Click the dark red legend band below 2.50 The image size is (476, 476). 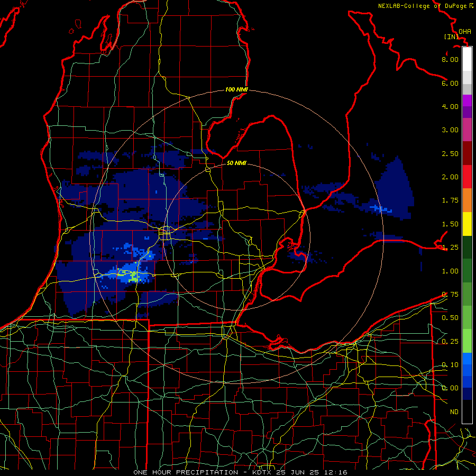click(467, 153)
